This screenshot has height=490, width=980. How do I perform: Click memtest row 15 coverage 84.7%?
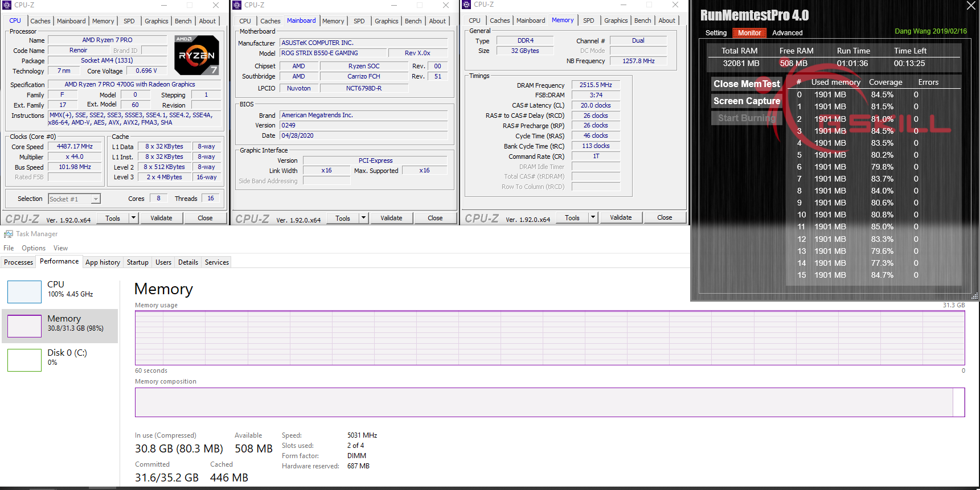click(x=882, y=275)
